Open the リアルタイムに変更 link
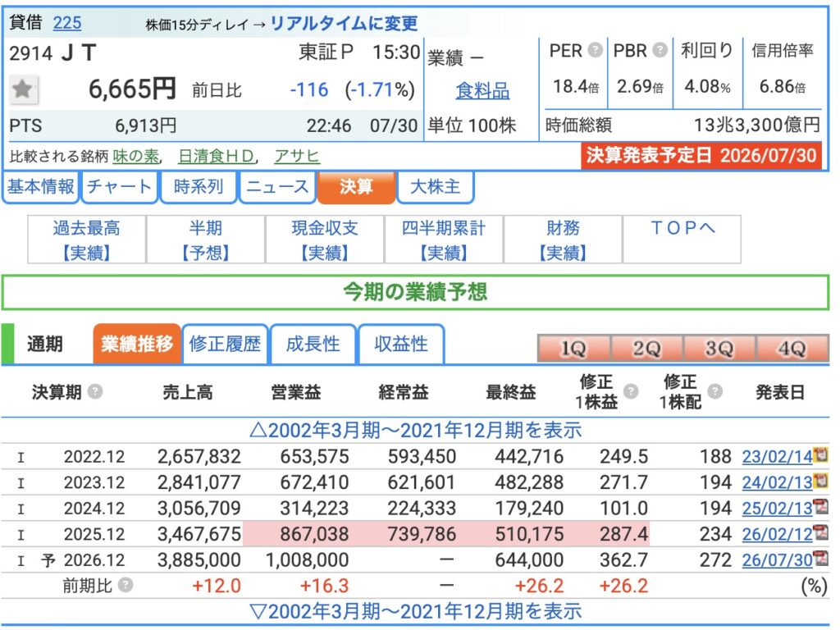This screenshot has height=630, width=840. (x=344, y=24)
